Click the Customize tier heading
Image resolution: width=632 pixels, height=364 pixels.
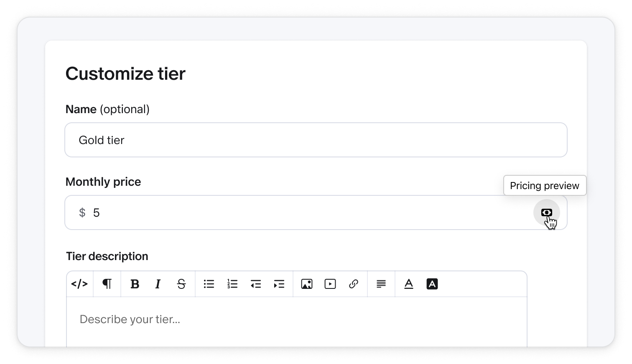tap(125, 74)
